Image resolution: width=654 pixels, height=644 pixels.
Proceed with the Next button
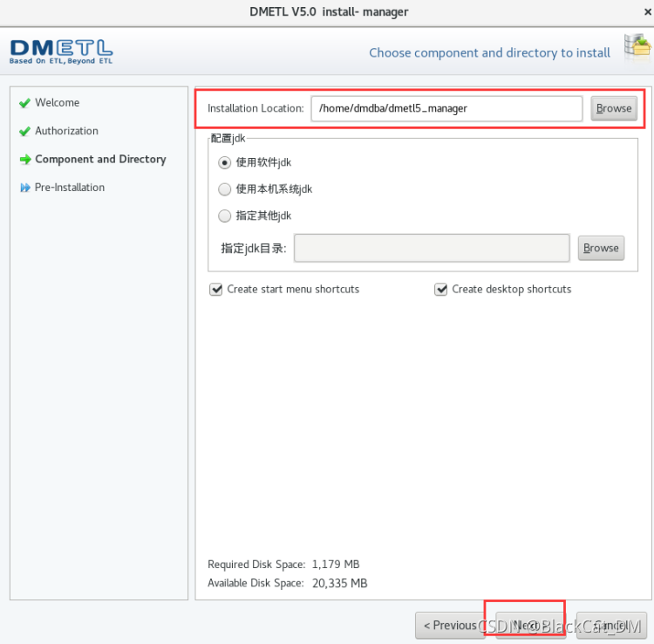530,625
